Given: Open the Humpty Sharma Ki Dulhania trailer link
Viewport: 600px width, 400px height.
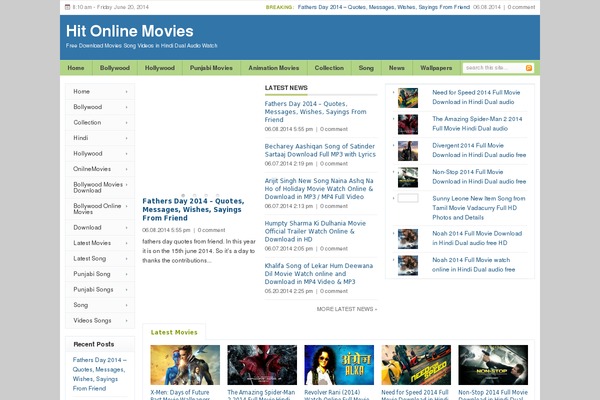Looking at the screenshot, I should click(315, 231).
